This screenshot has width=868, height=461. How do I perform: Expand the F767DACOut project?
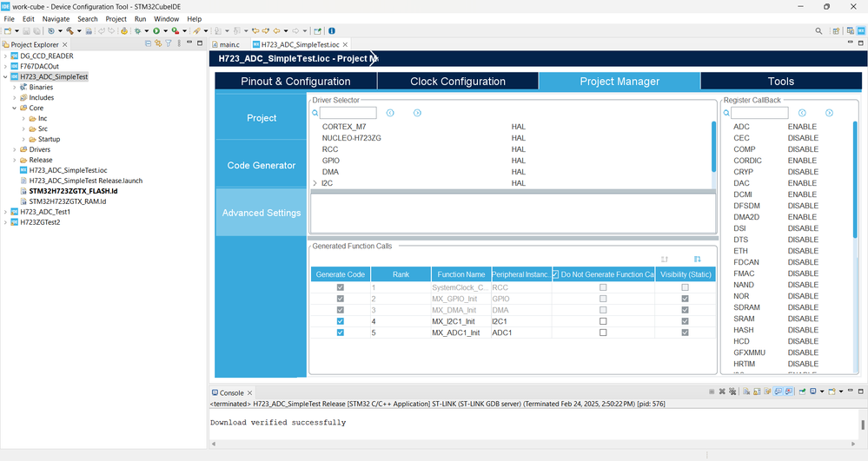point(5,66)
